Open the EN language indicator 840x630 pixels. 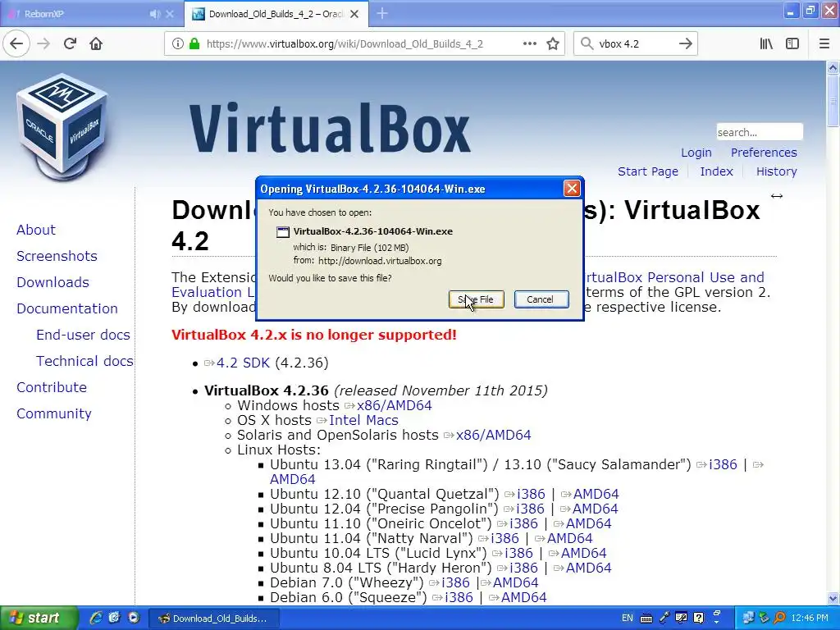(x=628, y=619)
